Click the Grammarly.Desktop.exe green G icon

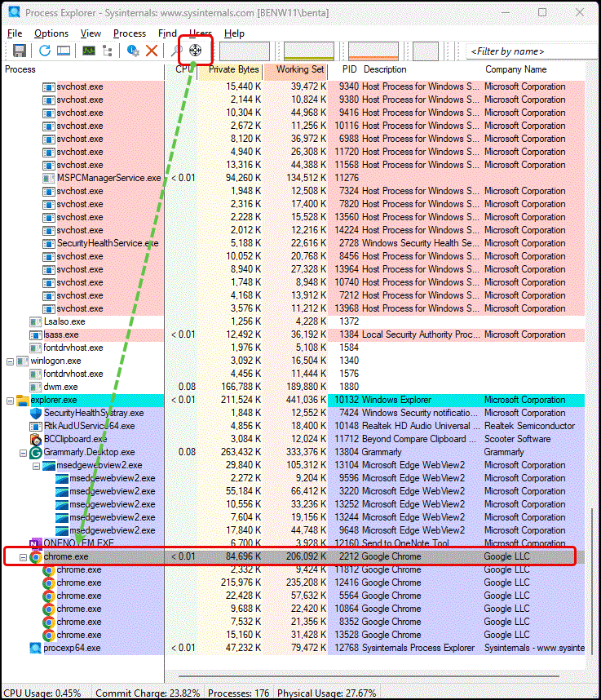(x=36, y=453)
